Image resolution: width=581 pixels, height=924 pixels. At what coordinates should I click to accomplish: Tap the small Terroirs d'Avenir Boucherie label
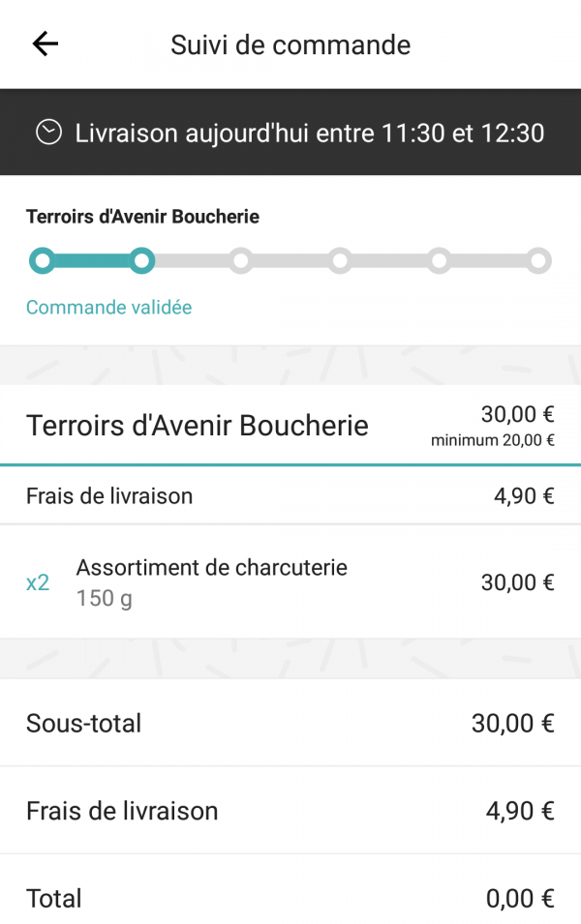(x=142, y=217)
